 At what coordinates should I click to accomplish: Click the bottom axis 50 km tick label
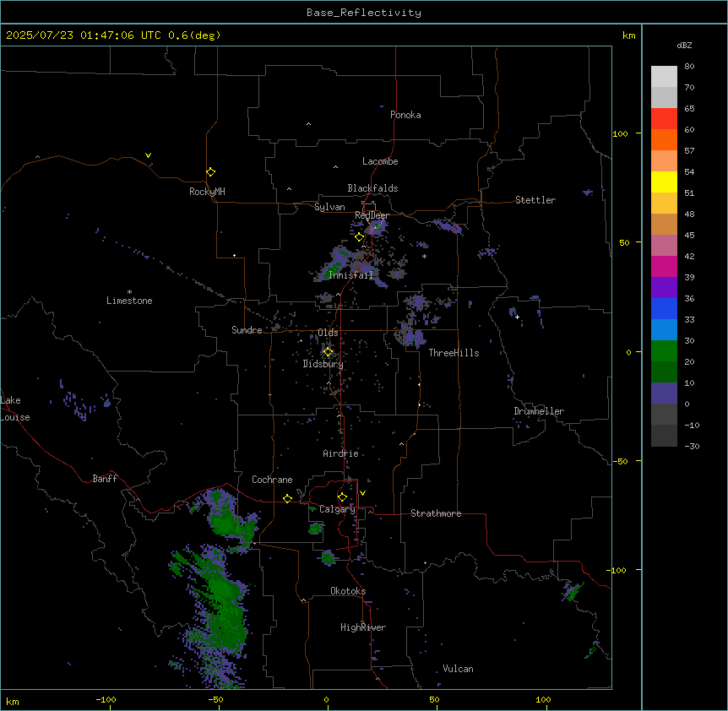click(x=434, y=700)
